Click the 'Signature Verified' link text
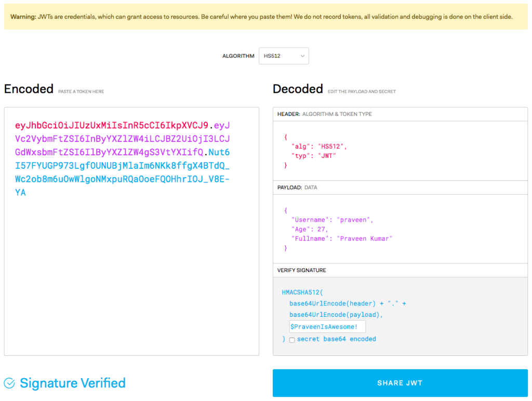Image resolution: width=532 pixels, height=401 pixels. [x=72, y=383]
